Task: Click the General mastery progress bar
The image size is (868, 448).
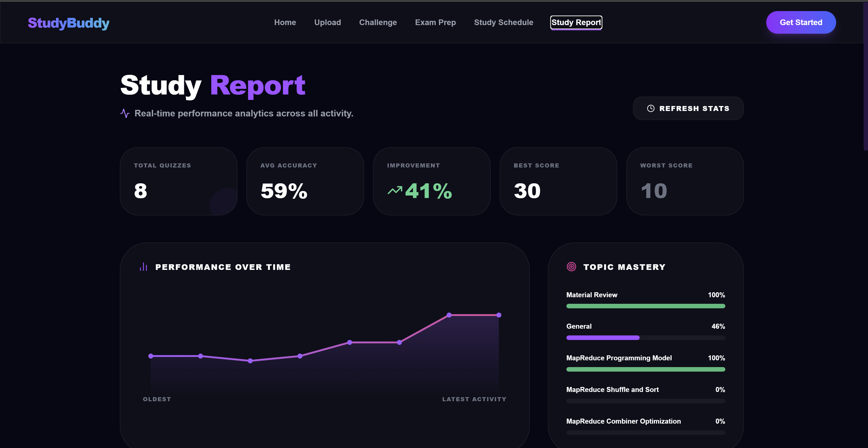Action: [645, 338]
